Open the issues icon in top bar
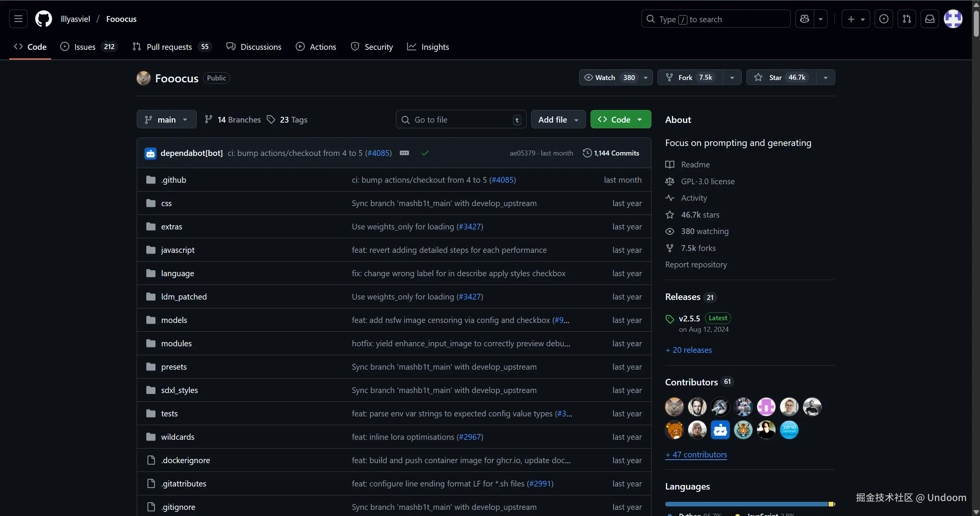 tap(883, 19)
